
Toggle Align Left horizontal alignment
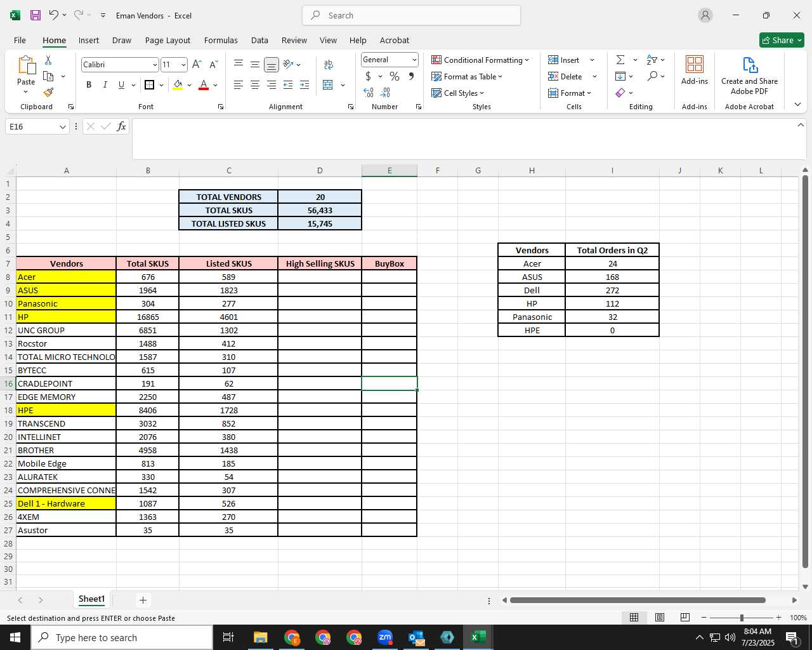tap(239, 85)
